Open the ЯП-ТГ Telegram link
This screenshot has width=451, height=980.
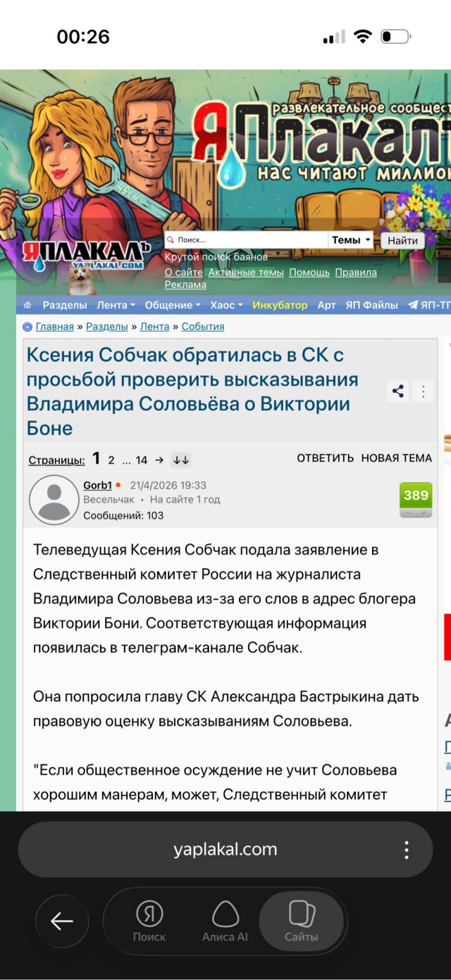[x=428, y=305]
